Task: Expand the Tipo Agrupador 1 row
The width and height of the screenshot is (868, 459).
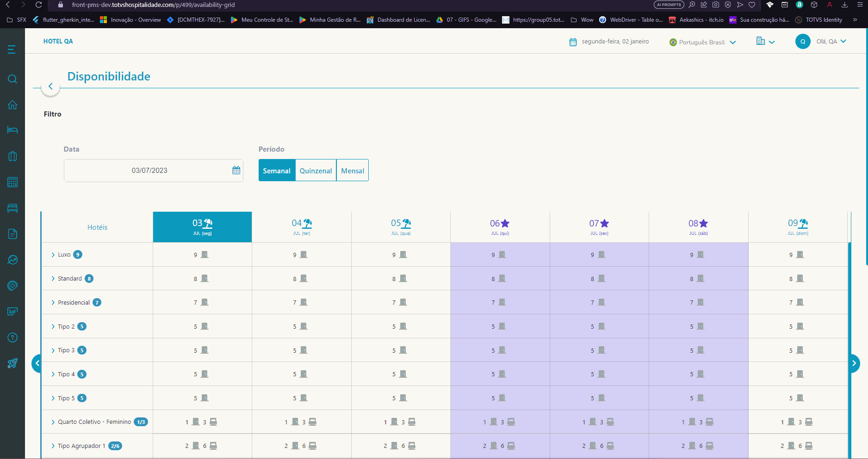Action: click(53, 446)
